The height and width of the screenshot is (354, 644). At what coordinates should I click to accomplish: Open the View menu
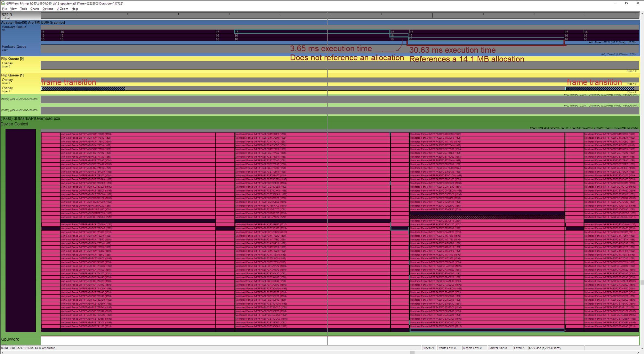point(13,9)
